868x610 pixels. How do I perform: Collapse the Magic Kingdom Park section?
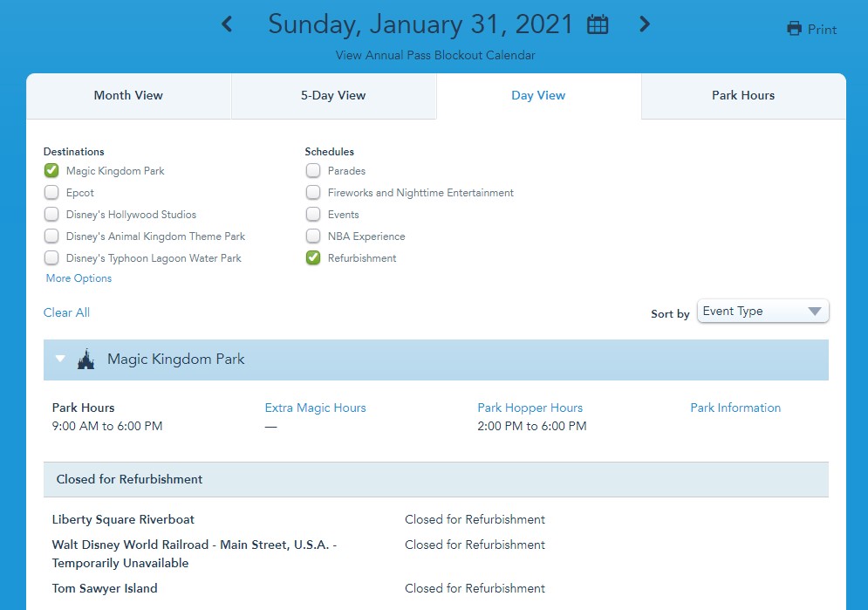[x=60, y=360]
